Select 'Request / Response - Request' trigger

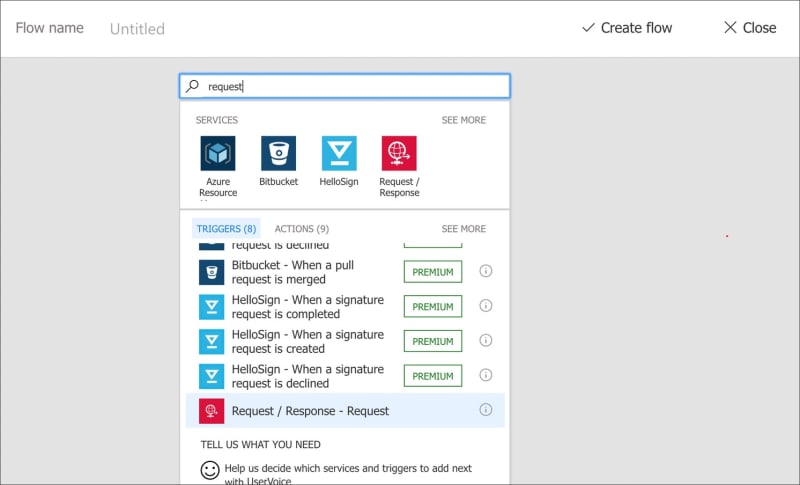pyautogui.click(x=345, y=411)
